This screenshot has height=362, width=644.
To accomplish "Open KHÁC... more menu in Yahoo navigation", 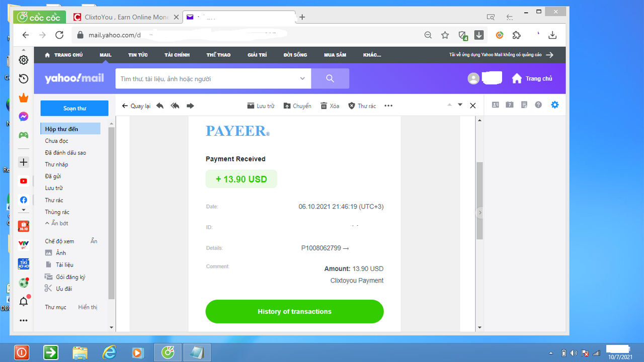I will click(372, 55).
